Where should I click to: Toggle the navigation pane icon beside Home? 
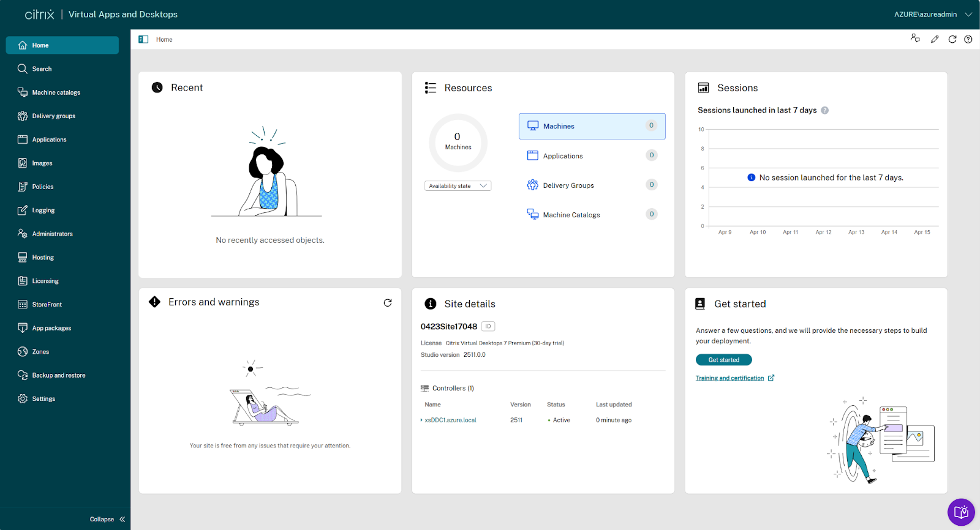[x=143, y=39]
